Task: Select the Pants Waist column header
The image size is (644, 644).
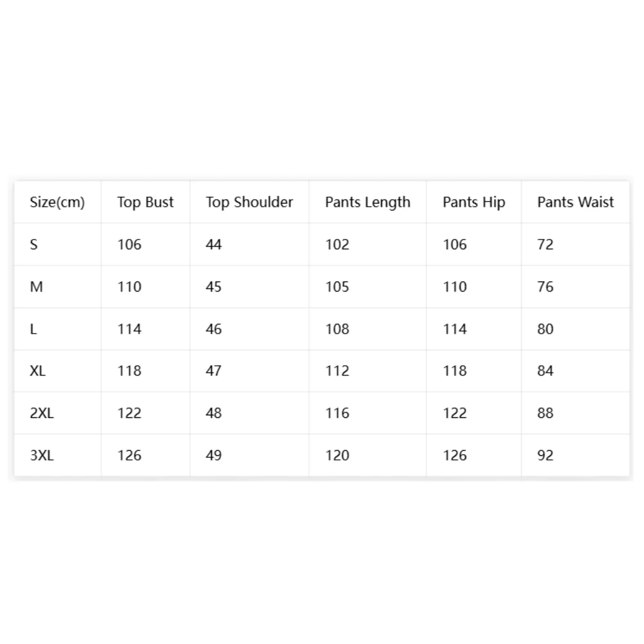Action: [x=575, y=202]
